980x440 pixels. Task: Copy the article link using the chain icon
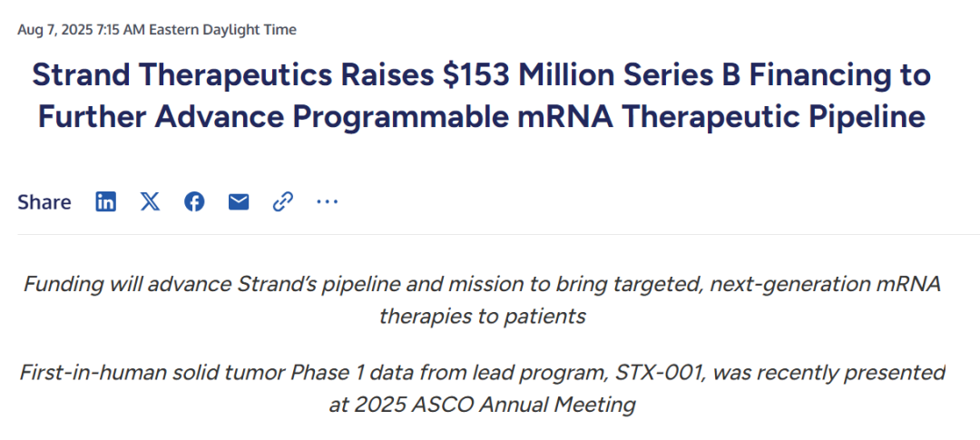(x=283, y=201)
